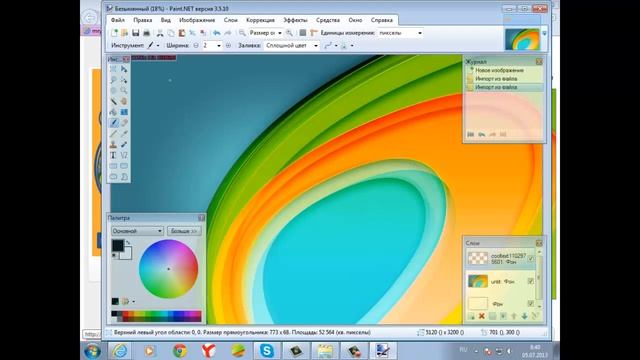Click the Layer properties icon
This screenshot has height=360, width=640.
click(x=535, y=316)
